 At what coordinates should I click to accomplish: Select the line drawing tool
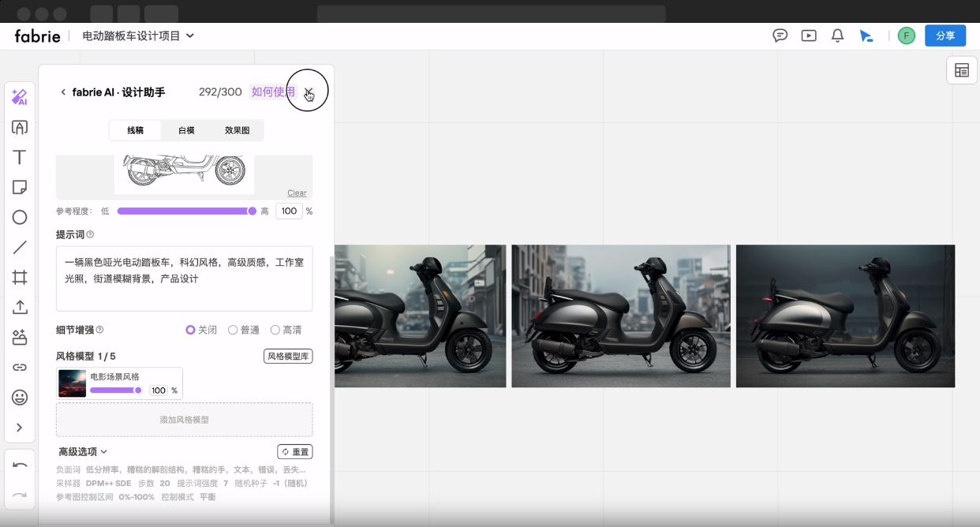[20, 247]
